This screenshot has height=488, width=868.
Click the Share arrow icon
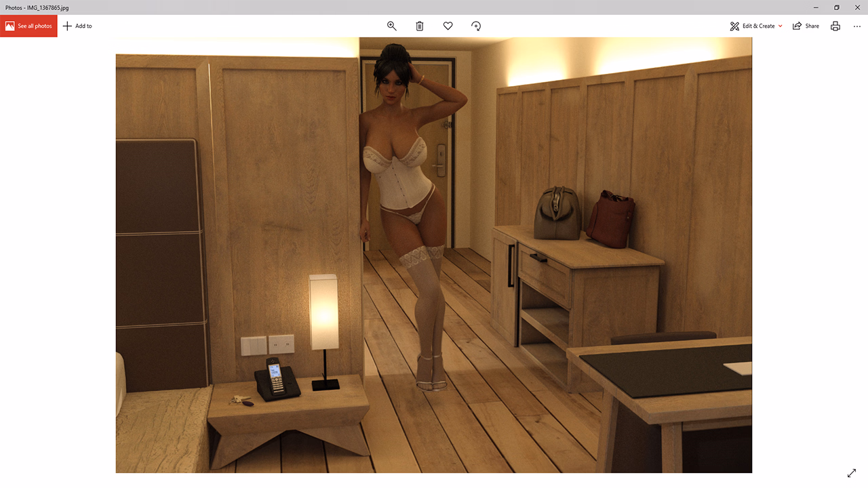tap(796, 26)
